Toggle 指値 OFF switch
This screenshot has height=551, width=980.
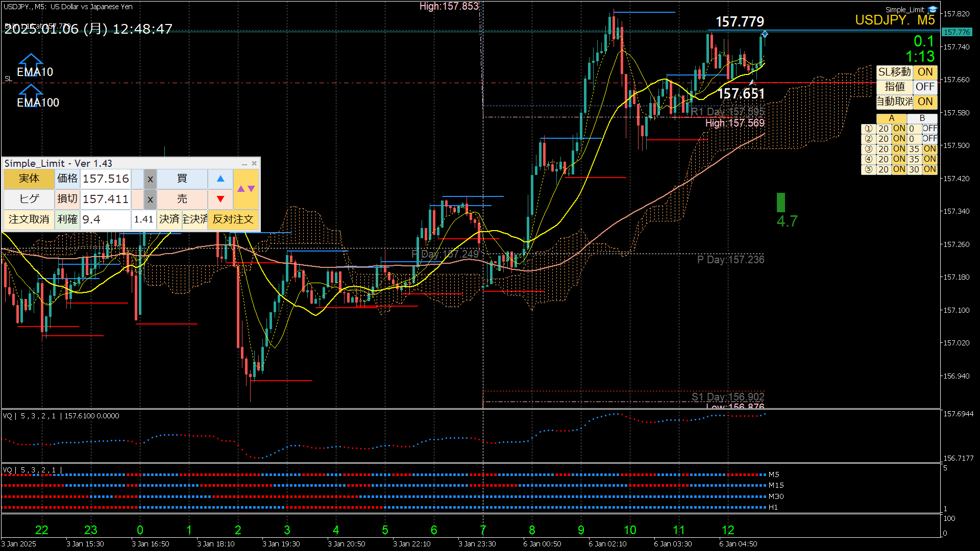pos(925,87)
